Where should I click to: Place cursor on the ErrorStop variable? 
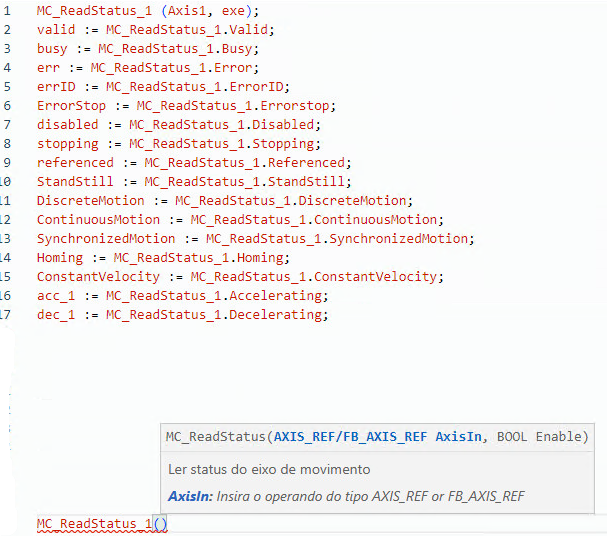[x=71, y=106]
